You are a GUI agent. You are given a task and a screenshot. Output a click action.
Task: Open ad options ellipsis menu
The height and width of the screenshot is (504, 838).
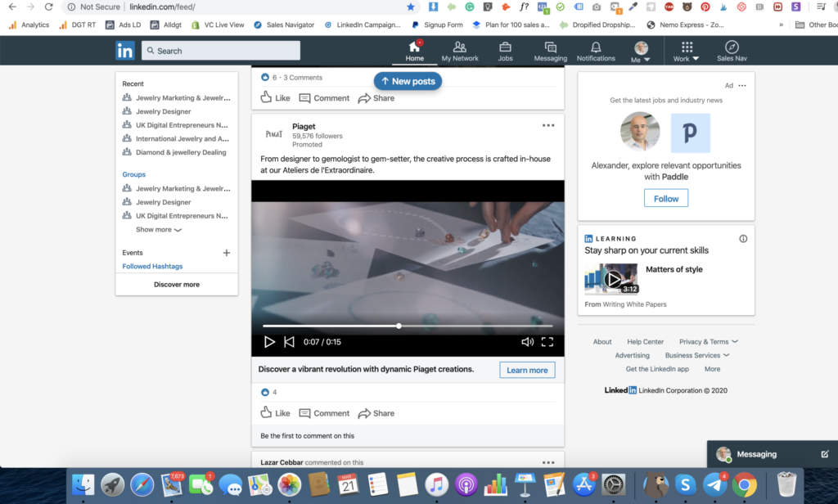pos(742,86)
